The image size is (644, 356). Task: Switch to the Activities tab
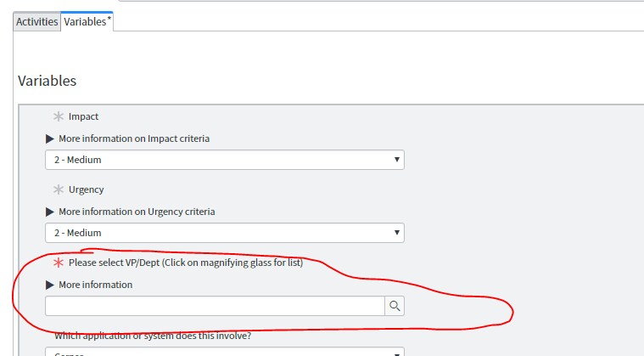tap(37, 21)
